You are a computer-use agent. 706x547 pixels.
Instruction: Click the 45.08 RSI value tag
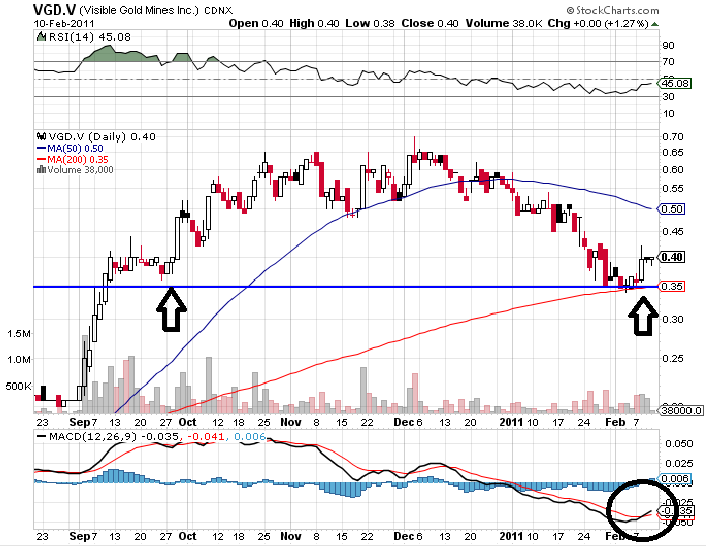click(675, 85)
